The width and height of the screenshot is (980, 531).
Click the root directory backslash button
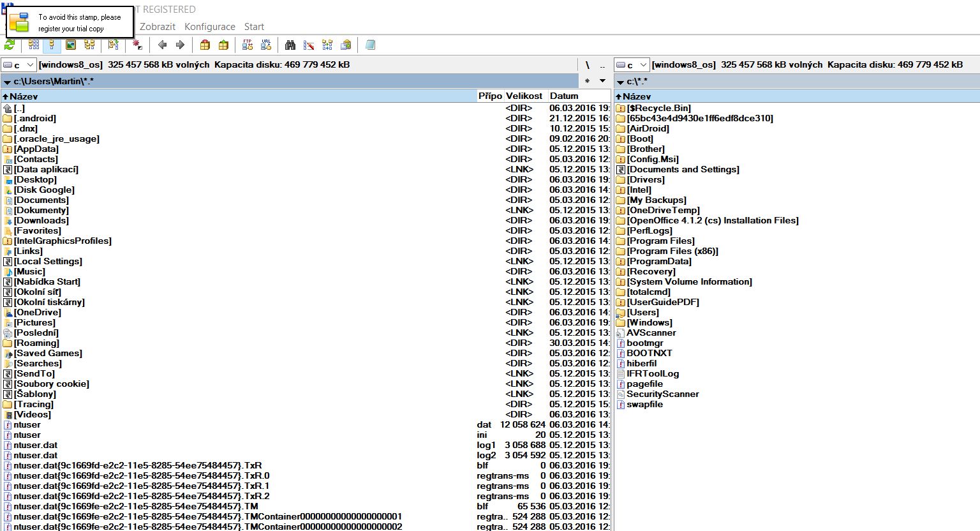[x=587, y=65]
